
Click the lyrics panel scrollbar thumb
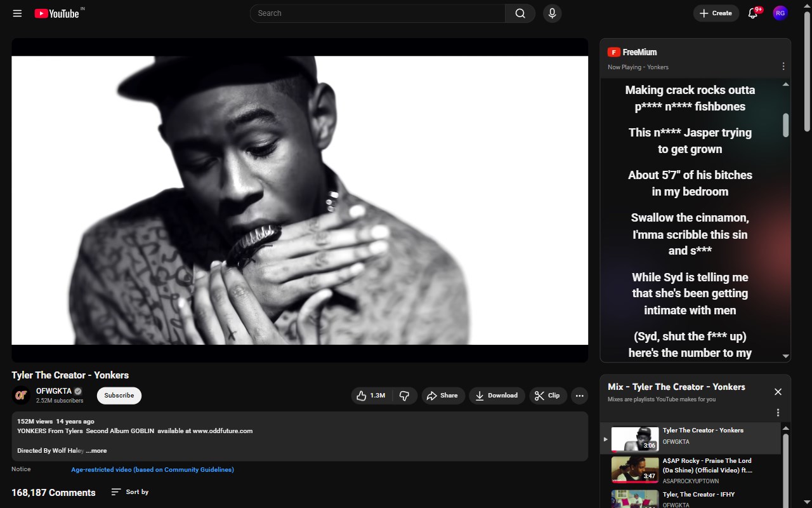pos(785,125)
